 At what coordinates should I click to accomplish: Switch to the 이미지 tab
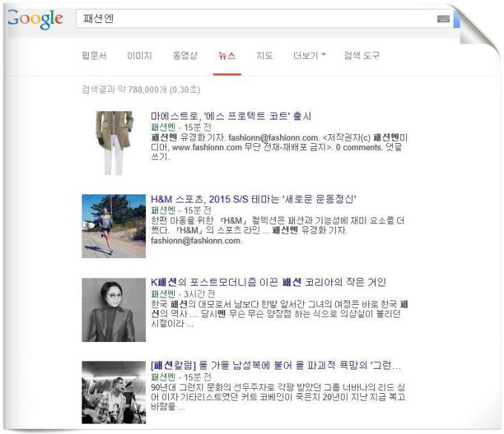tap(139, 56)
